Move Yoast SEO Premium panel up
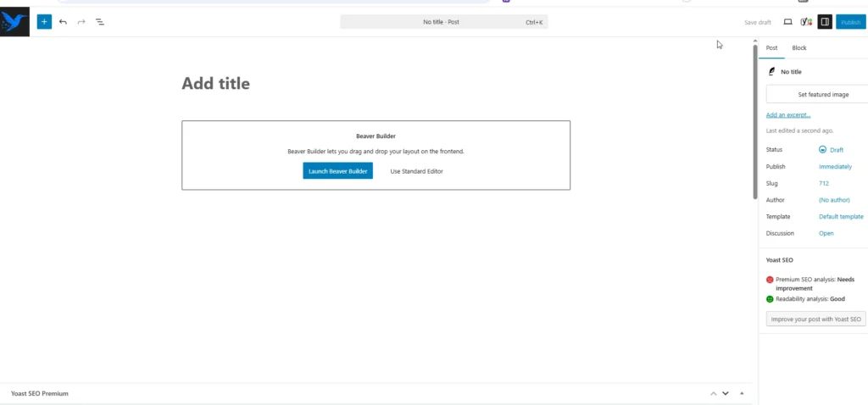Screen dimensions: 868x405 [x=714, y=394]
